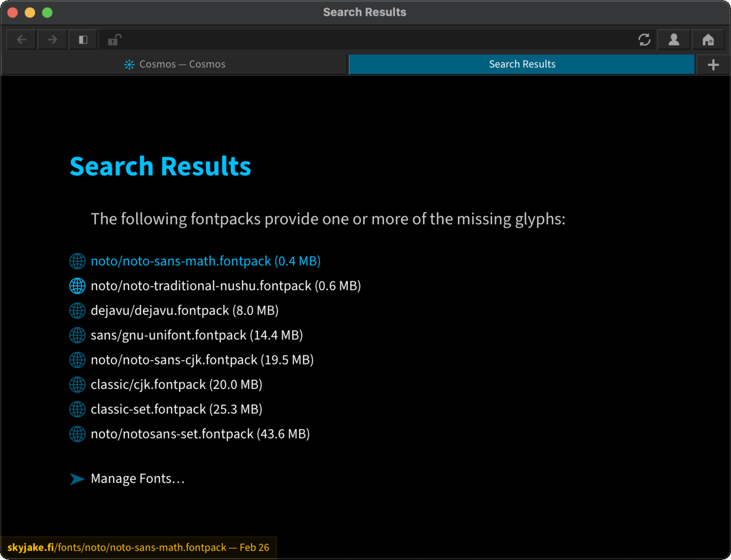Click the 'following fontpacks provide' description text
The height and width of the screenshot is (560, 731).
tap(328, 219)
